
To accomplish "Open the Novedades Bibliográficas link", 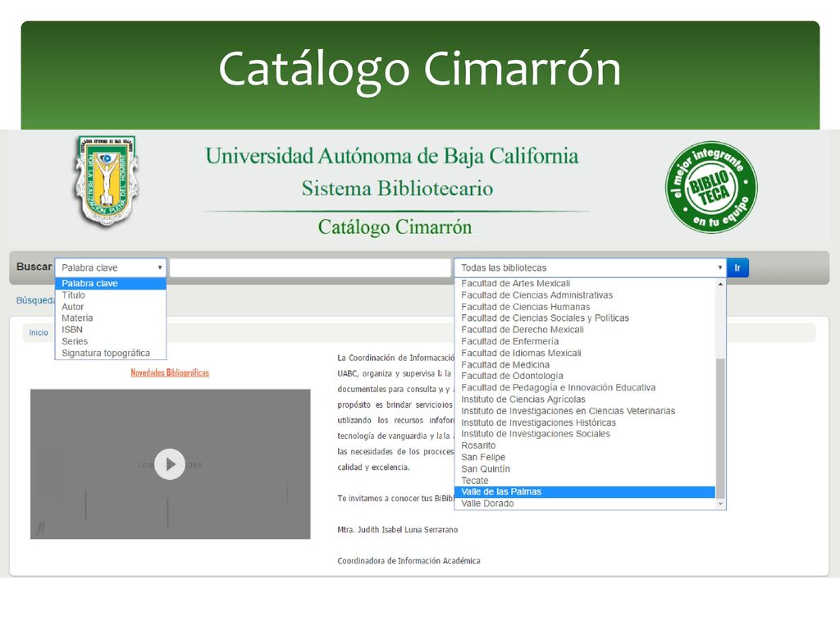I will [x=170, y=373].
